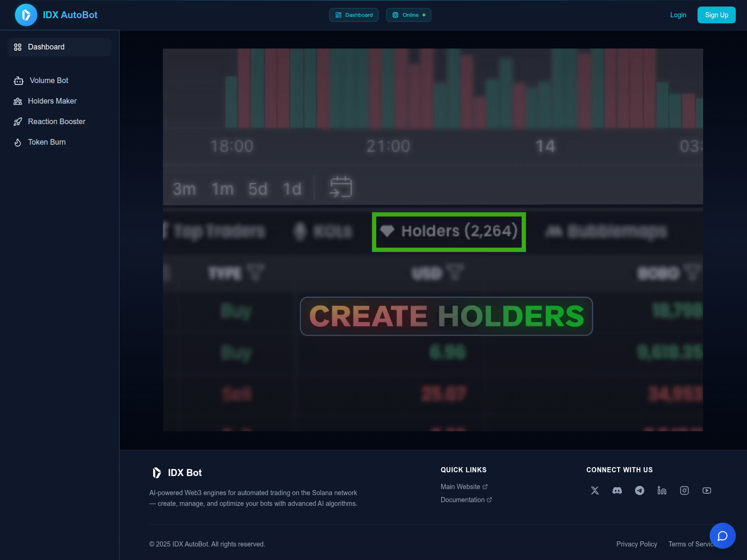
Task: Check the Online status indicator
Action: [409, 15]
